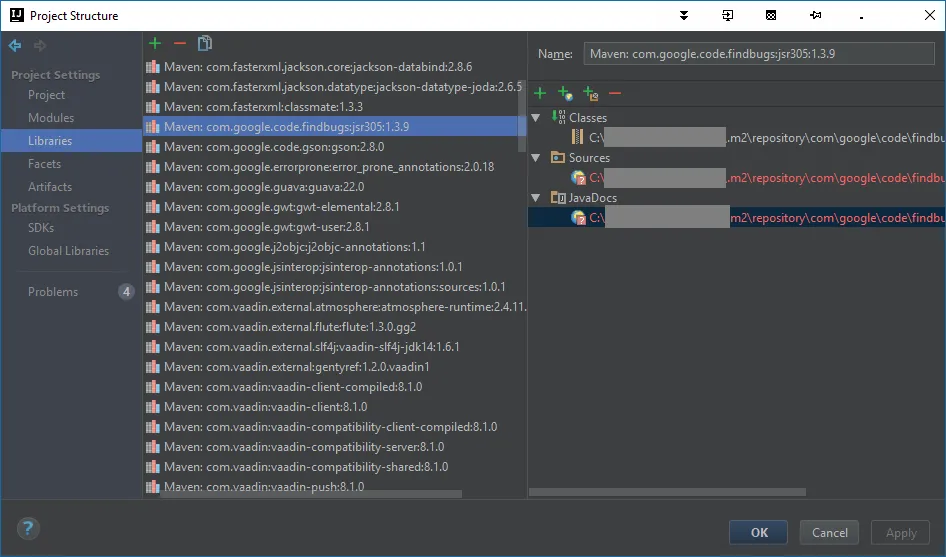
Task: Click the library Name input field
Action: 759,54
